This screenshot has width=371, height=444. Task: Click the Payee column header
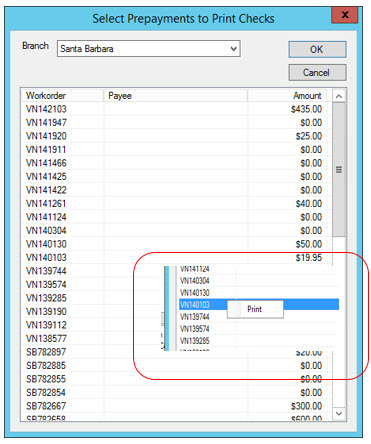click(x=176, y=96)
